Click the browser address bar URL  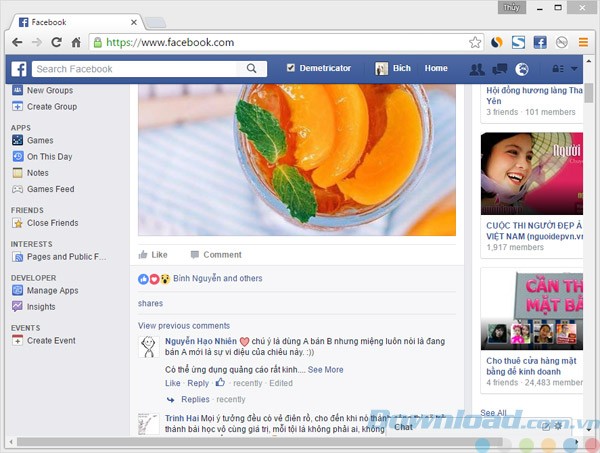point(170,42)
